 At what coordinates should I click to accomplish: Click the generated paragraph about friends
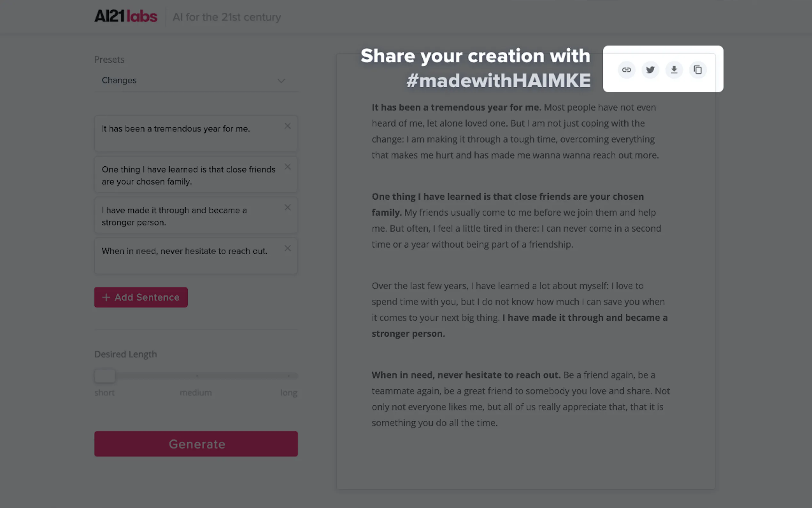pyautogui.click(x=516, y=220)
